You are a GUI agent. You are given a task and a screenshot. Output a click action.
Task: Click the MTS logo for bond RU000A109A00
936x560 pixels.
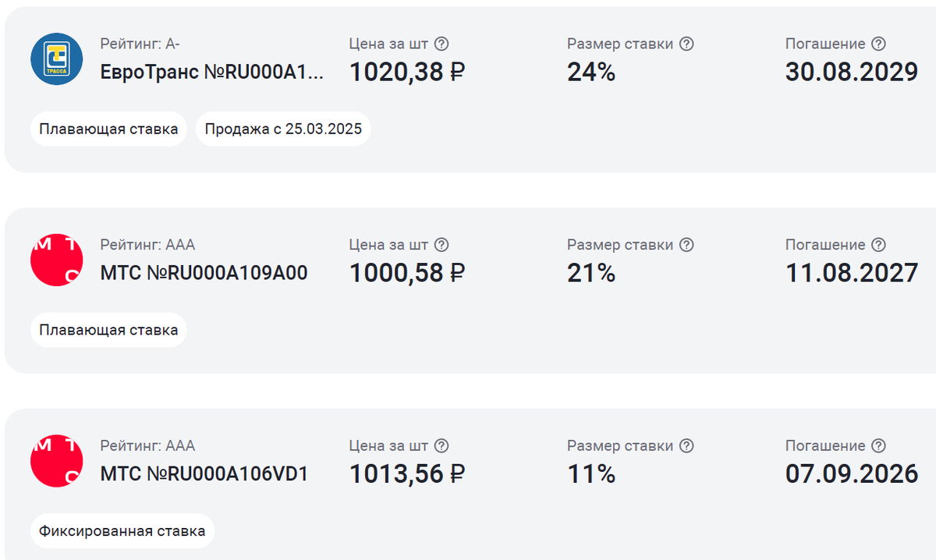(57, 259)
